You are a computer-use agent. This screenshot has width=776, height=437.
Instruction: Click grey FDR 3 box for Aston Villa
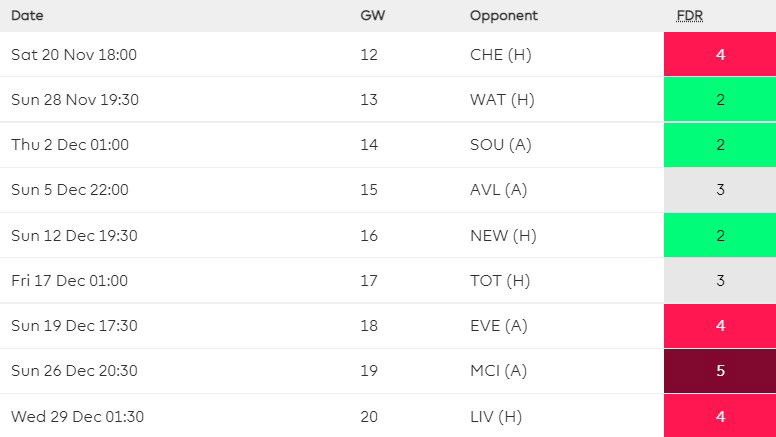pos(720,190)
